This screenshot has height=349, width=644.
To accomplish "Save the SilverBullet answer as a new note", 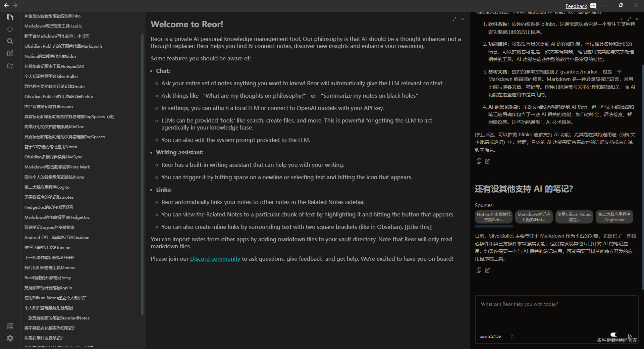I will (x=487, y=270).
